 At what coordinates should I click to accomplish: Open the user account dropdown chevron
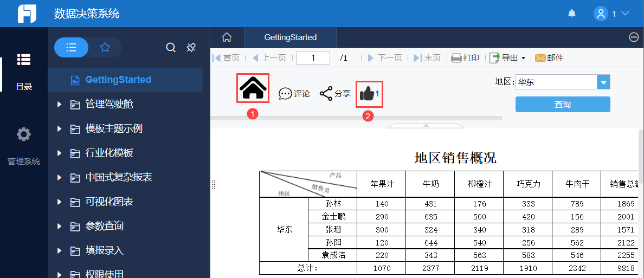(x=625, y=14)
